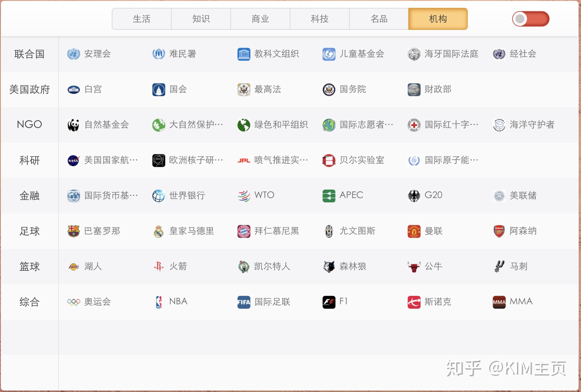Image resolution: width=581 pixels, height=392 pixels.
Task: Select the APEC logo icon
Action: pos(329,196)
